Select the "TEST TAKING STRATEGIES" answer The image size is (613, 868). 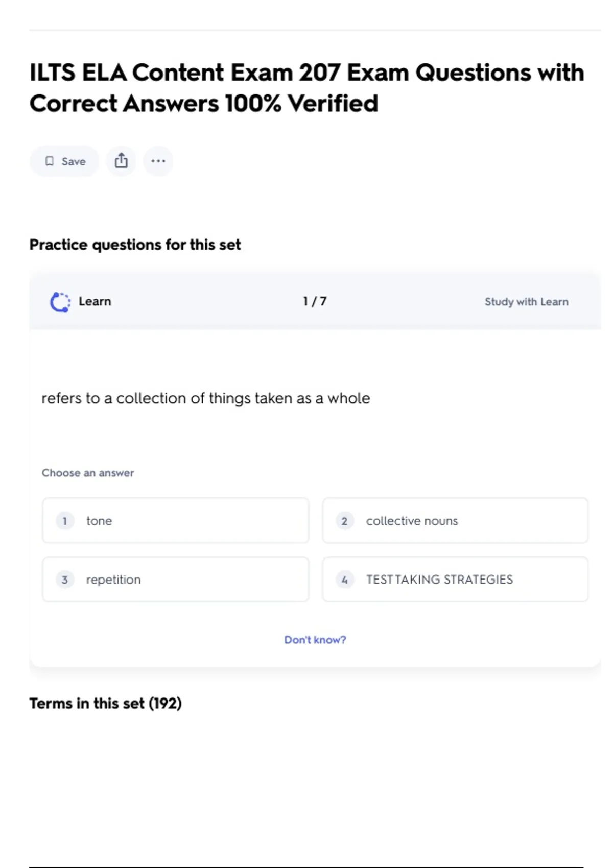(455, 580)
